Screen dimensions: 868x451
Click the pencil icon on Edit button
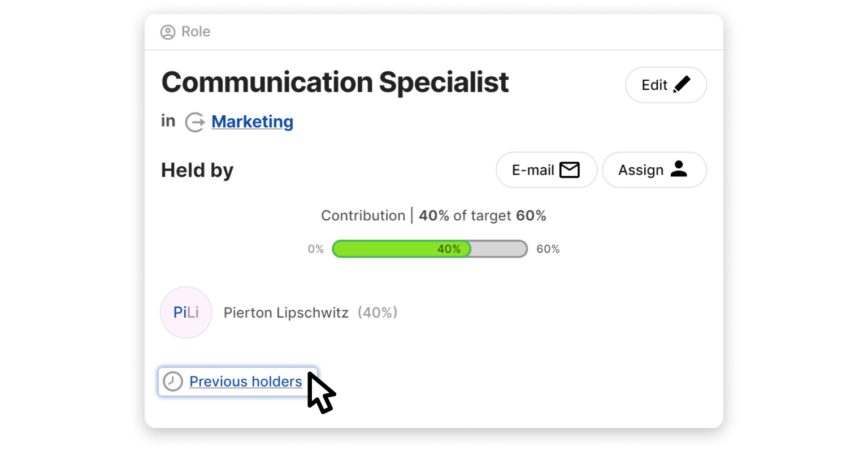682,84
